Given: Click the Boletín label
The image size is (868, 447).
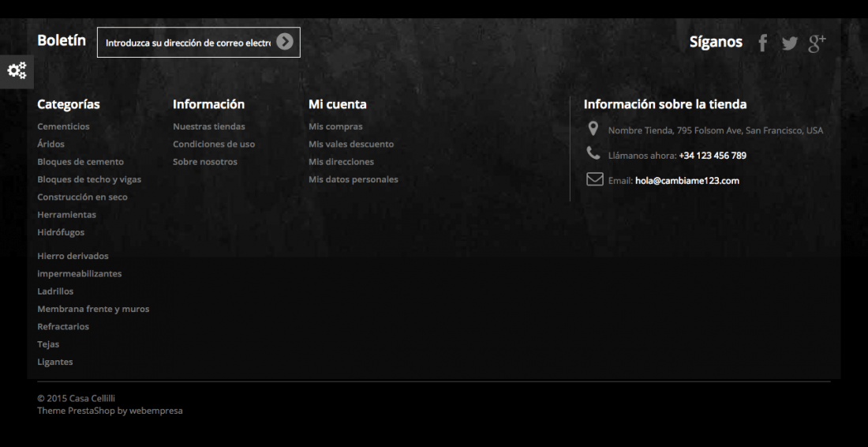Looking at the screenshot, I should coord(62,40).
